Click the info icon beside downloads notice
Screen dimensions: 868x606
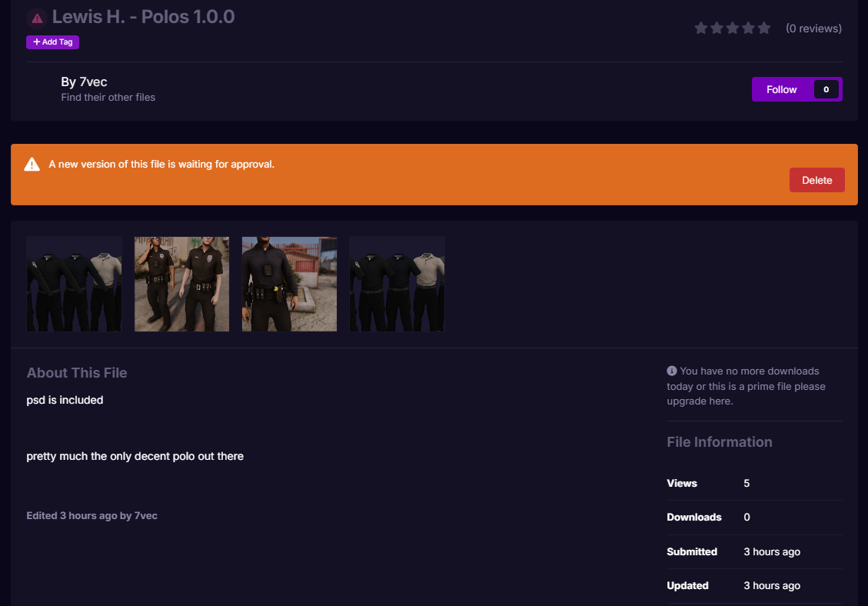672,371
